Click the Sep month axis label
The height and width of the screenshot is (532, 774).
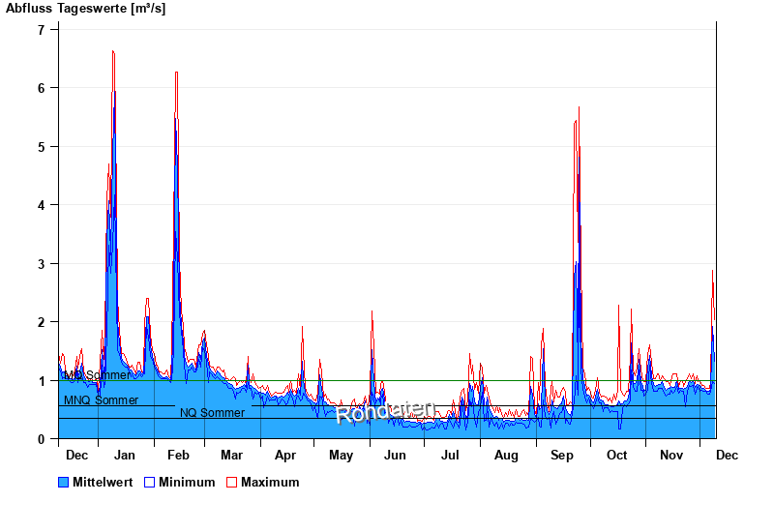tap(561, 455)
